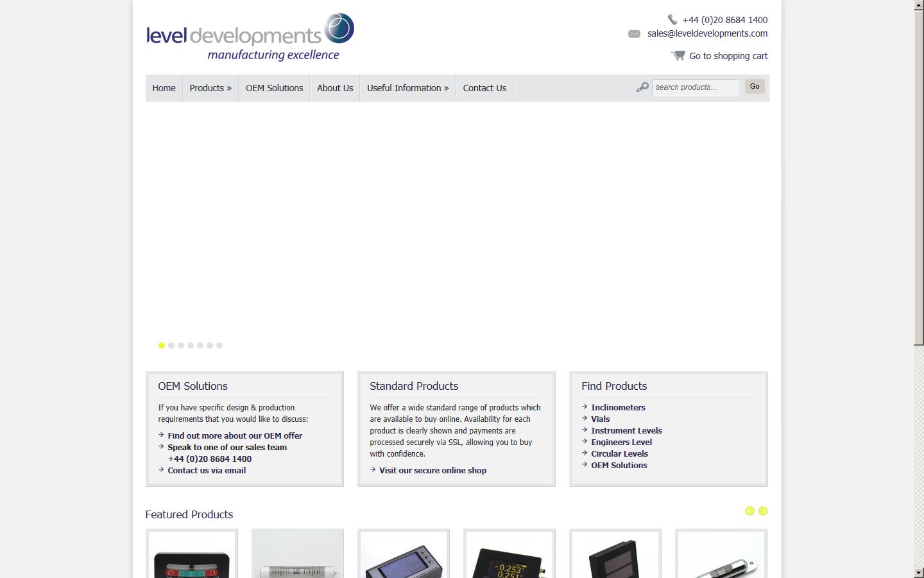The height and width of the screenshot is (578, 924).
Task: Open the Products dropdown menu
Action: [210, 88]
